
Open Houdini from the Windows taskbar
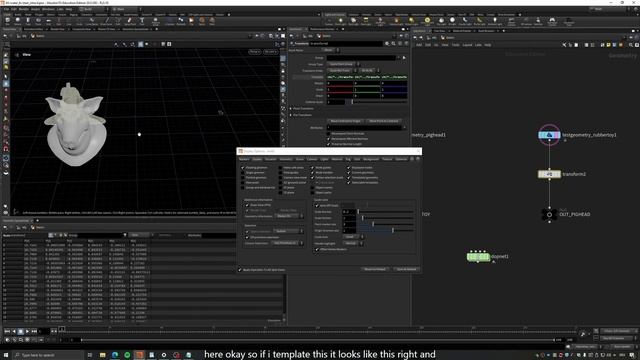point(139,355)
